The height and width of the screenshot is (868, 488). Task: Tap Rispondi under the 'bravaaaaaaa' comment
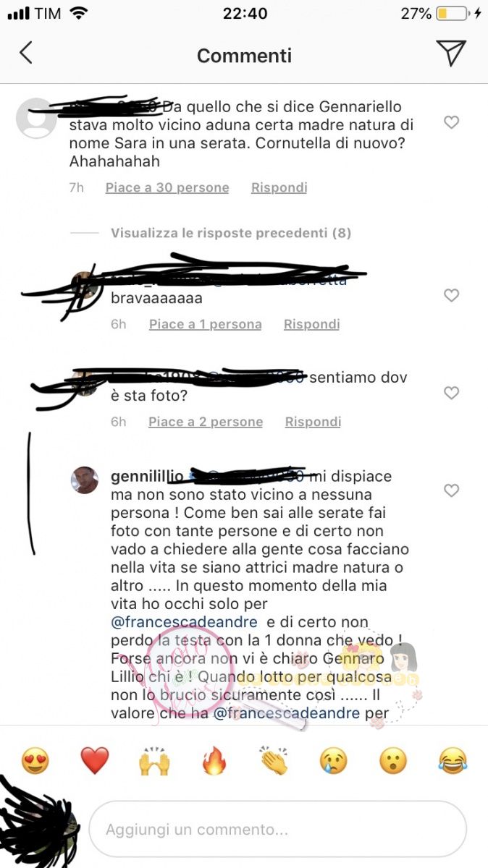(x=311, y=324)
